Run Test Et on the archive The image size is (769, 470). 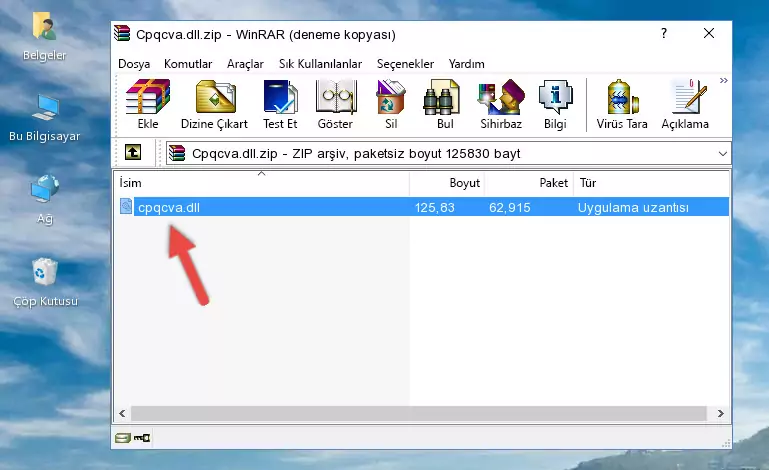pyautogui.click(x=280, y=104)
